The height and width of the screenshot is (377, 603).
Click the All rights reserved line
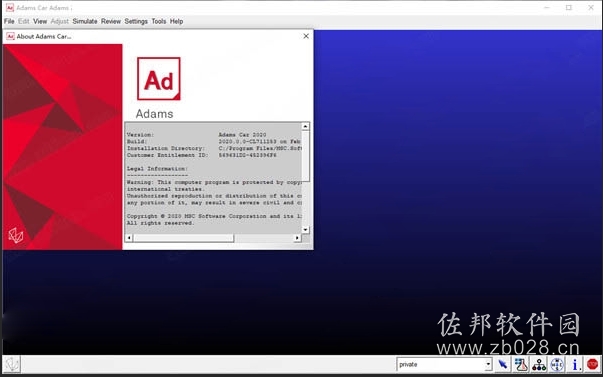point(160,223)
